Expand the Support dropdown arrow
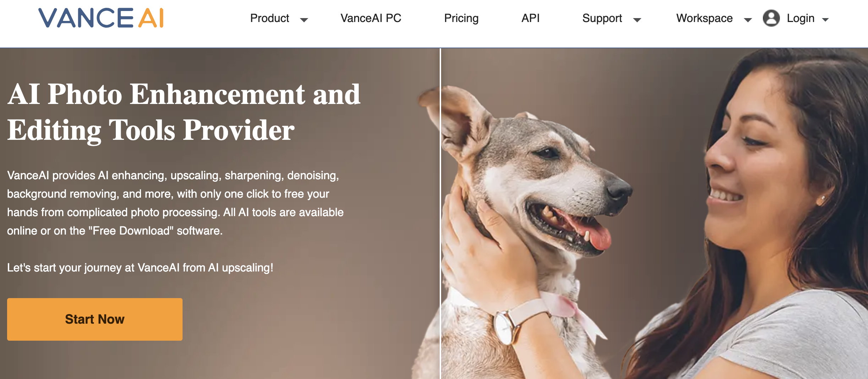Screen dimensions: 868x379 (637, 20)
